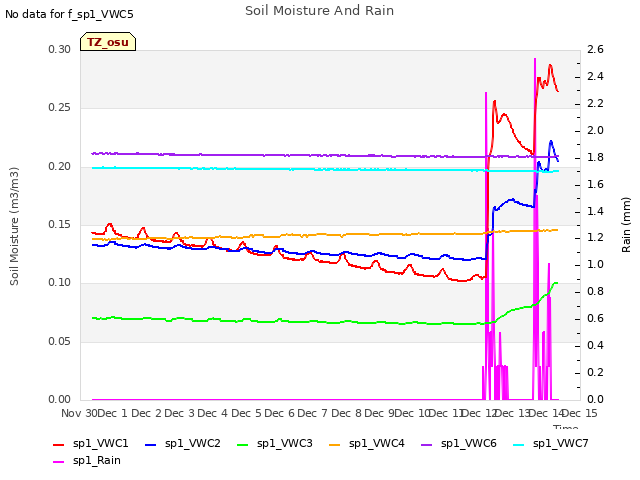This screenshot has width=640, height=480.
Task: Click the Dec 3 date tick label
Action: (x=180, y=413)
